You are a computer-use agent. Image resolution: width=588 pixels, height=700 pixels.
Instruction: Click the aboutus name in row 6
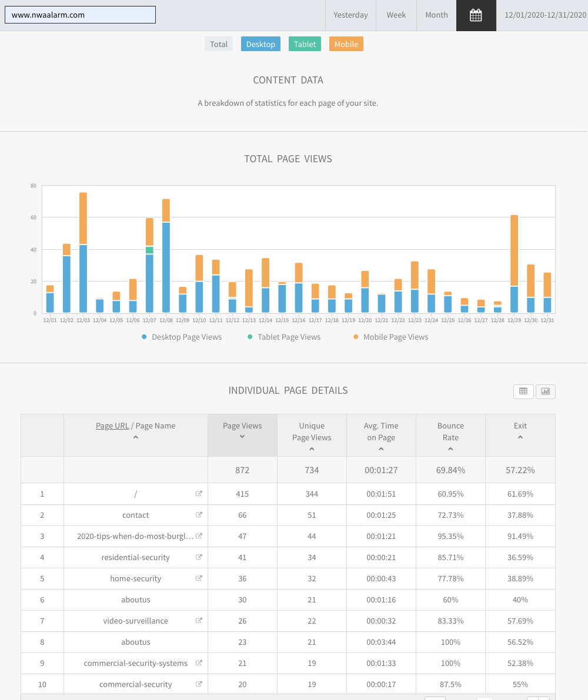pos(136,599)
